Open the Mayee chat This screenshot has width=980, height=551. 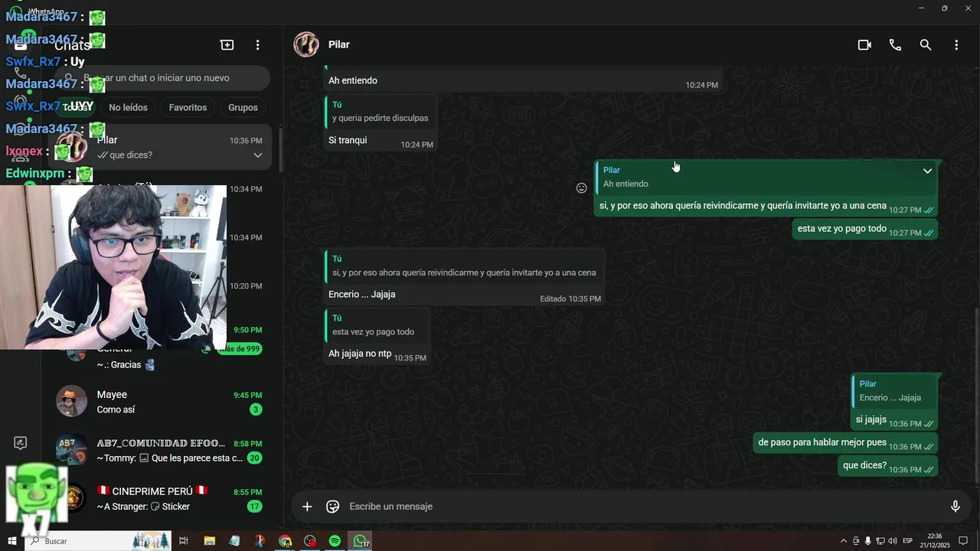click(159, 402)
